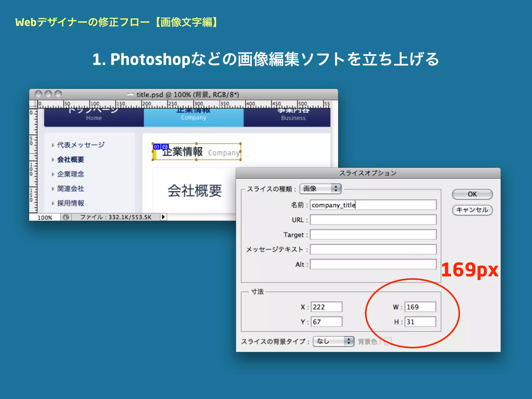Click the bottom-center handle of the slice selection
This screenshot has height=399, width=532.
pos(196,160)
